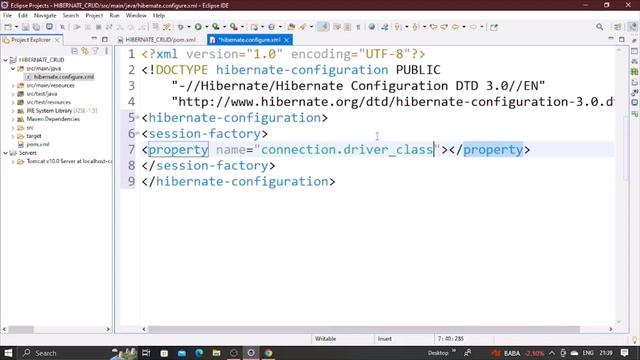Minimize the Project Explorer view
Viewport: 640px width, 360px height.
pos(94,39)
